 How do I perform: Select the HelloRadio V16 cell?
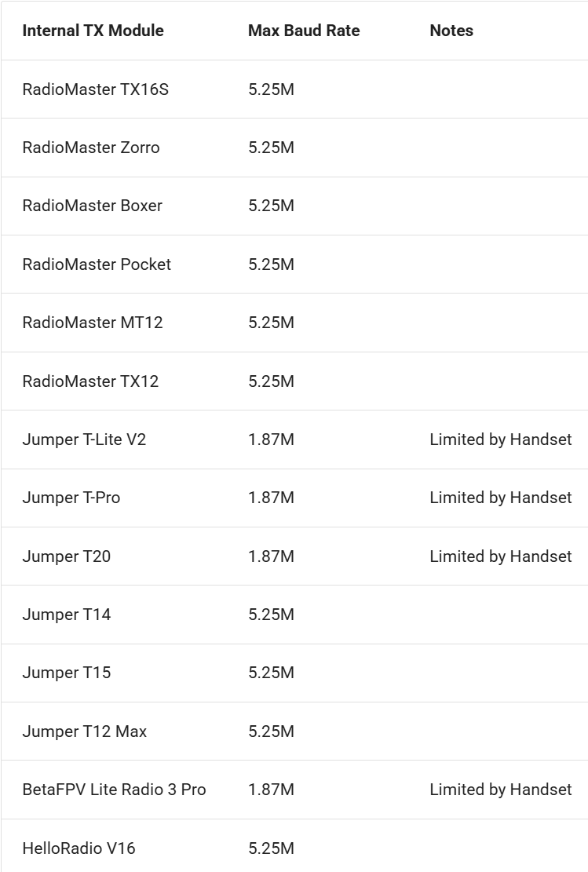coord(79,848)
